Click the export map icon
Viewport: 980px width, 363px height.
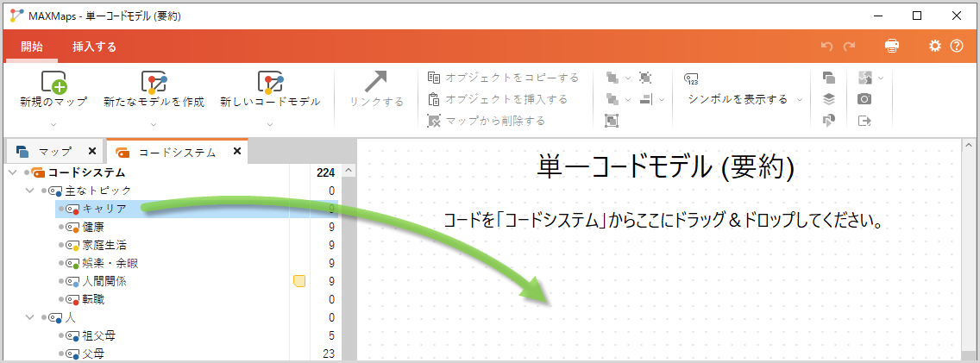click(x=865, y=121)
